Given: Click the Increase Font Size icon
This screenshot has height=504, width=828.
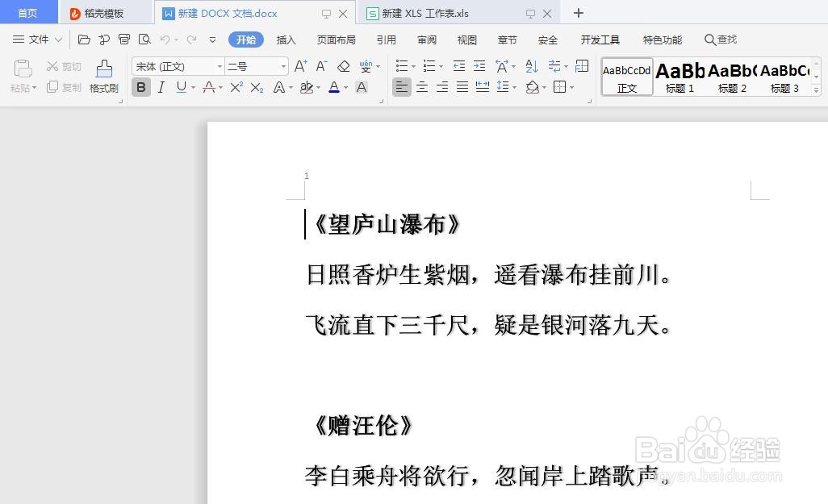Looking at the screenshot, I should 299,66.
